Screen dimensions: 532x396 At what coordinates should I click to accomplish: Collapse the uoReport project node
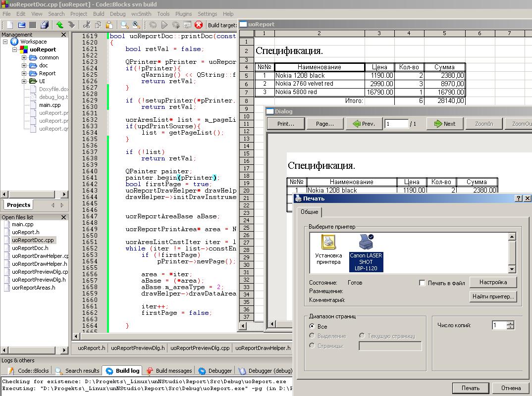(x=15, y=50)
